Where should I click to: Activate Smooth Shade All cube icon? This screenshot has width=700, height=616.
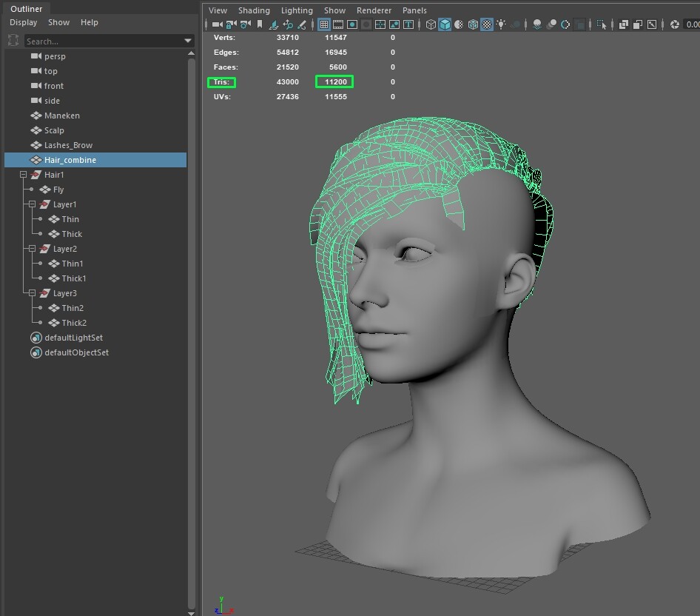445,24
